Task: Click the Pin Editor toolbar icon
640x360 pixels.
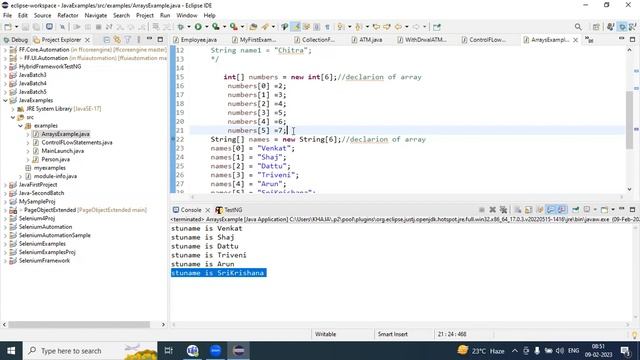Action: pos(437,27)
